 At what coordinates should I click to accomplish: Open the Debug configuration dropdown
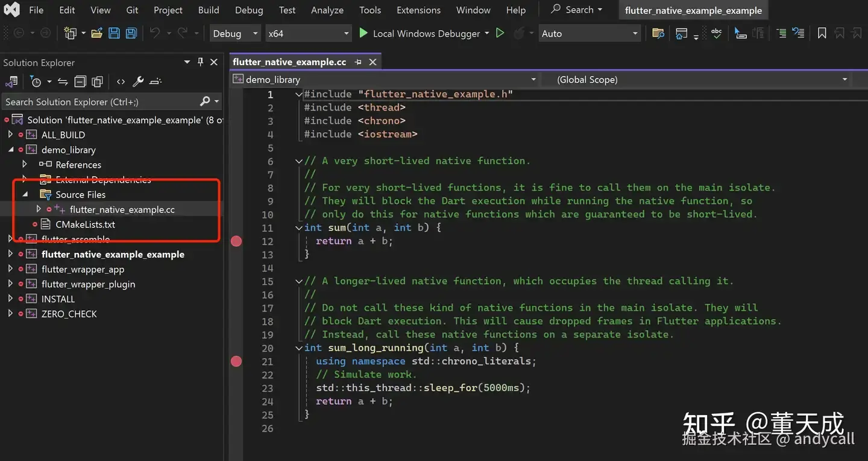[x=255, y=34]
